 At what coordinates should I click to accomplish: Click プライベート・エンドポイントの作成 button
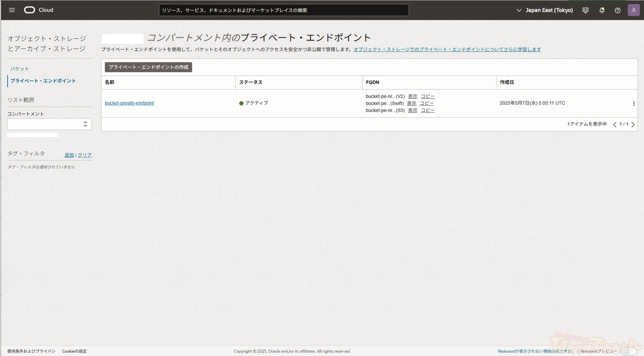click(148, 67)
